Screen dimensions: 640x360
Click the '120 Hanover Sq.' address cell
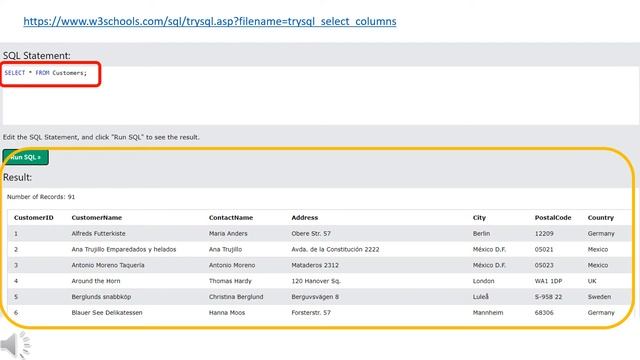coord(316,281)
